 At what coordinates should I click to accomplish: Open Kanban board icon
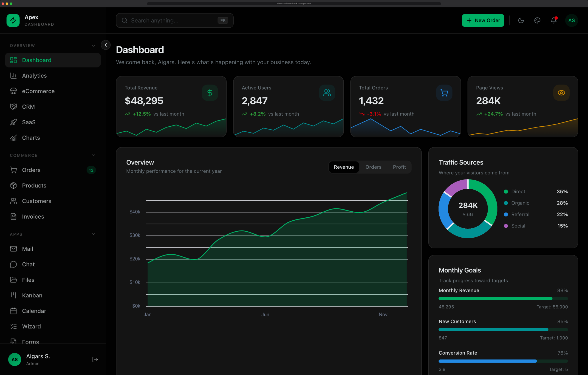13,295
